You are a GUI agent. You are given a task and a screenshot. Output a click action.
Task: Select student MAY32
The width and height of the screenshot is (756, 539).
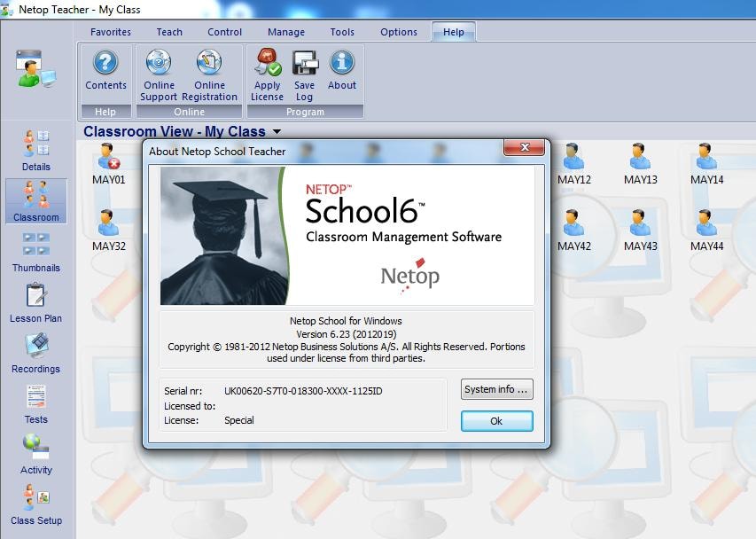[109, 230]
